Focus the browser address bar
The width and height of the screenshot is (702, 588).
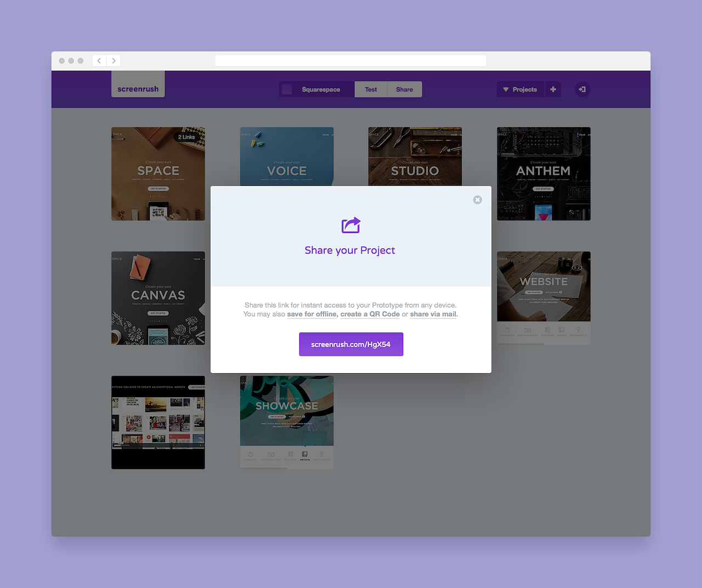351,61
